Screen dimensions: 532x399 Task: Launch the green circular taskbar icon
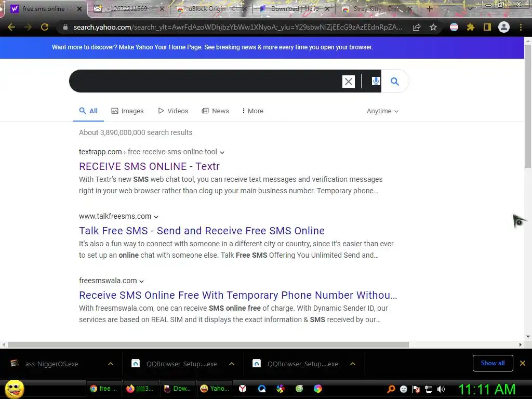coord(299,389)
